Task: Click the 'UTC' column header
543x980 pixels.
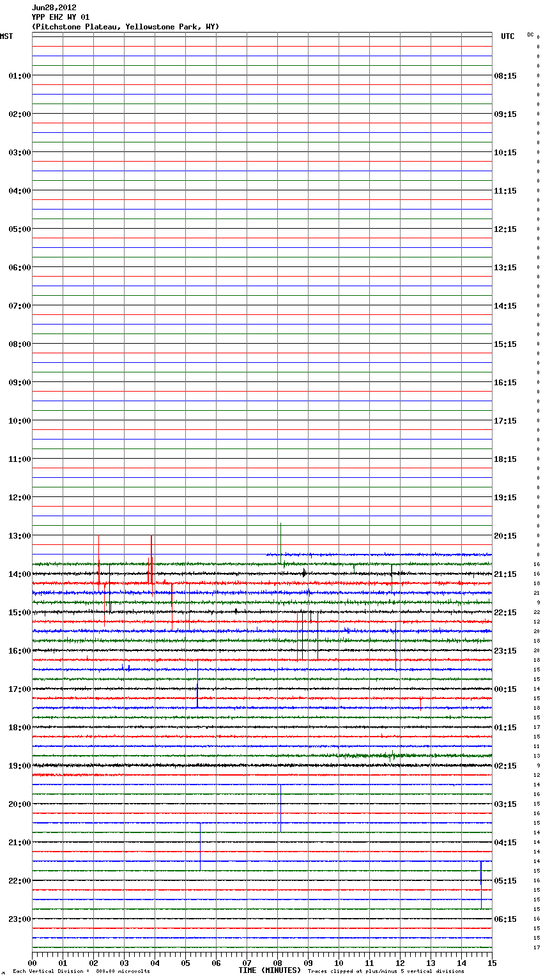Action: 507,36
